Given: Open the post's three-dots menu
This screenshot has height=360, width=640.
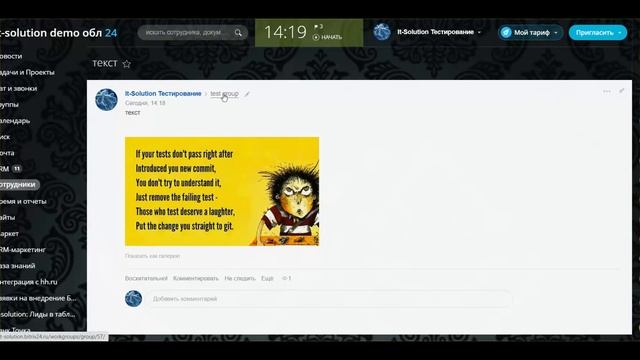Looking at the screenshot, I should 607,91.
